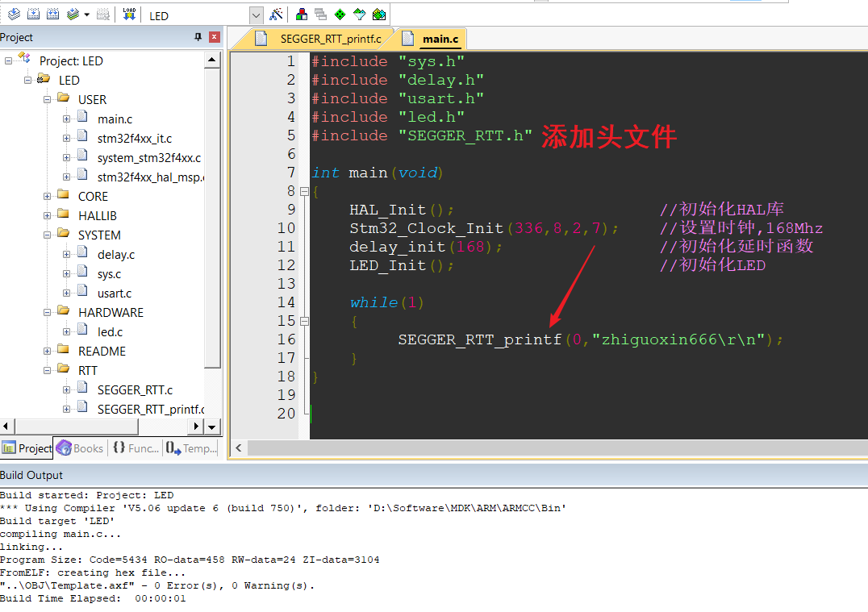Open the LED target selection dropdown
868x612 pixels.
tap(256, 15)
